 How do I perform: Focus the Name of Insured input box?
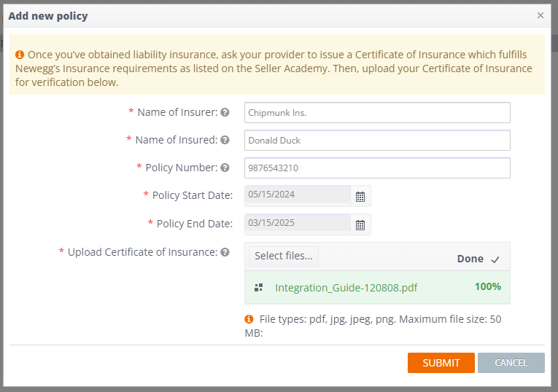tap(377, 141)
